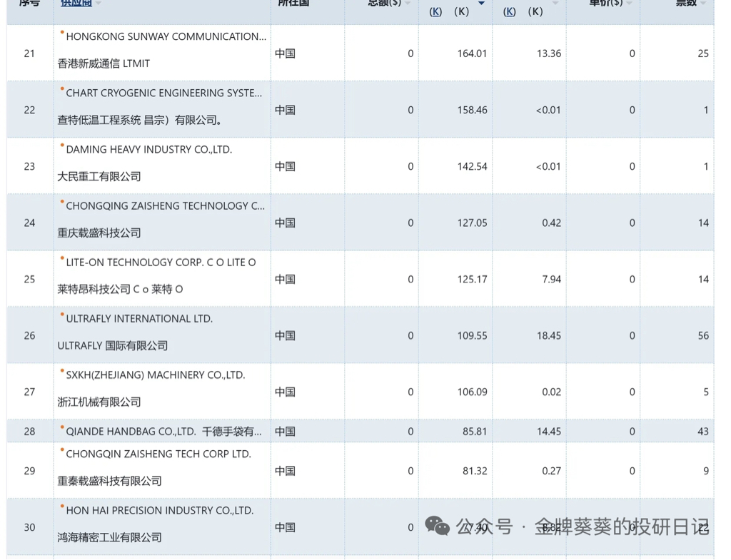Select supplier CHONGQIN ZAISHENG TECH CORP LTD.
Screen dimensions: 731x560
158,454
